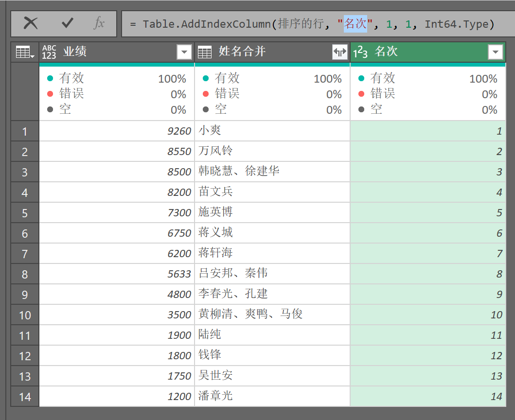The width and height of the screenshot is (515, 420).
Task: Click ABC123 data type icon of 业绩
Action: click(x=49, y=52)
